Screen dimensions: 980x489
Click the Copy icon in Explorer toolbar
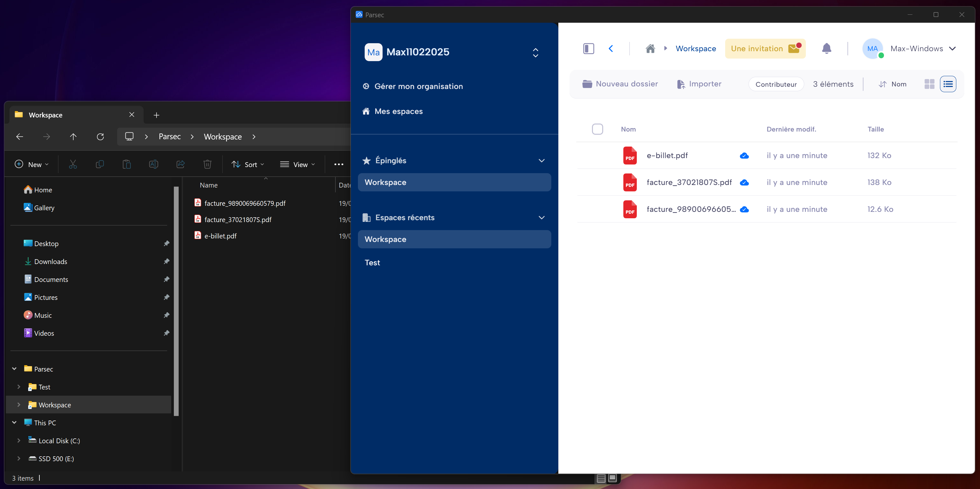click(x=100, y=164)
